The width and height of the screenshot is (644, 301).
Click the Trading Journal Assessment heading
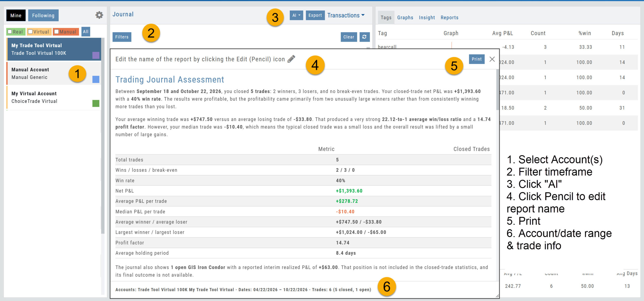(x=170, y=80)
